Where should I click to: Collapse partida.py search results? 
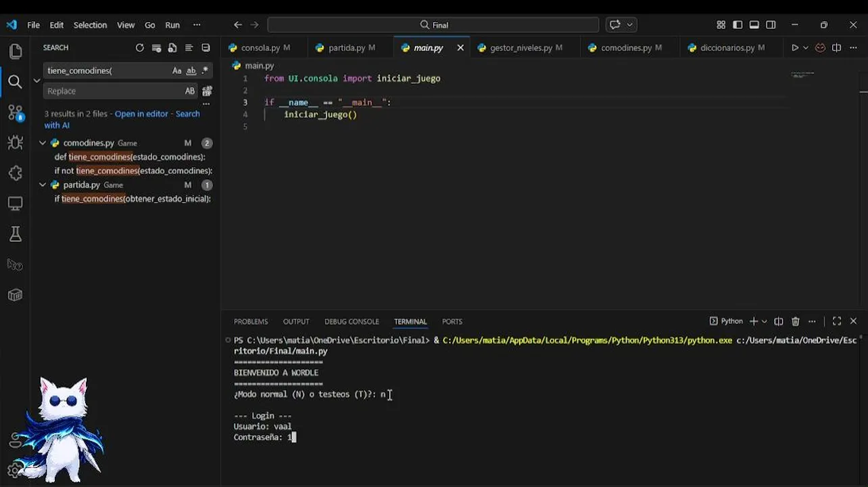tap(43, 185)
